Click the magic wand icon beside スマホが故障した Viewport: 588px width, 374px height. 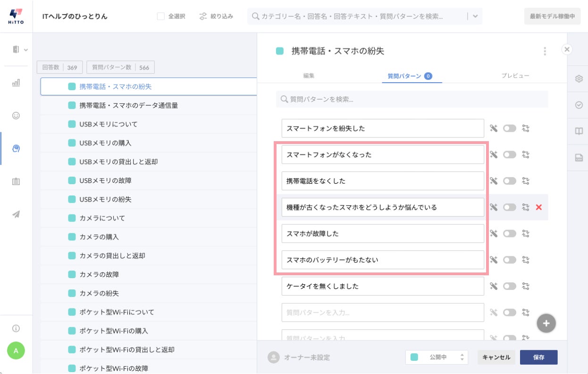point(494,234)
